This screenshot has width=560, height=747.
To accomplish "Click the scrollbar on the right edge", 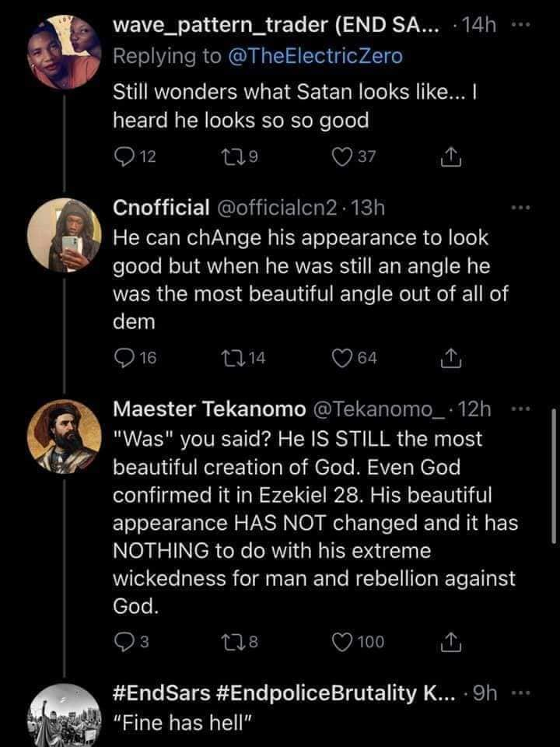I will click(554, 475).
